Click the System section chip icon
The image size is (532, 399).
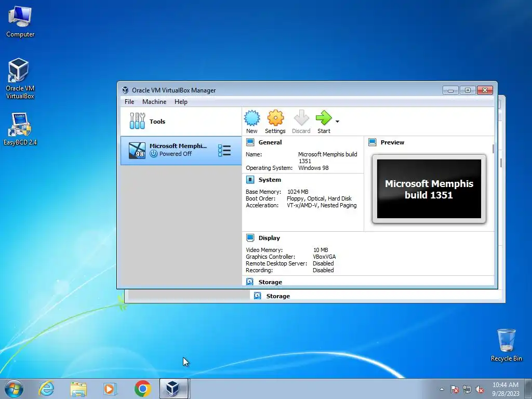click(x=250, y=179)
